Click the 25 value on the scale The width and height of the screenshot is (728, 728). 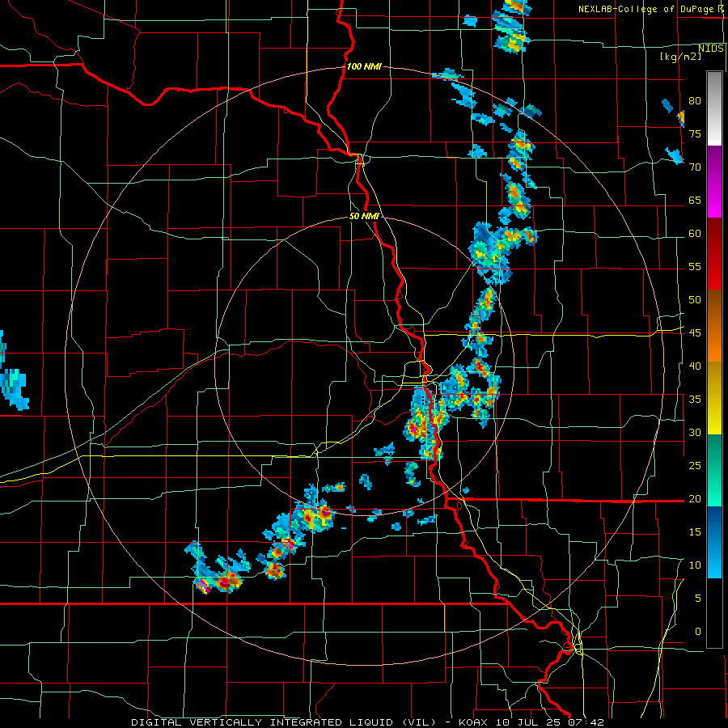(x=695, y=465)
